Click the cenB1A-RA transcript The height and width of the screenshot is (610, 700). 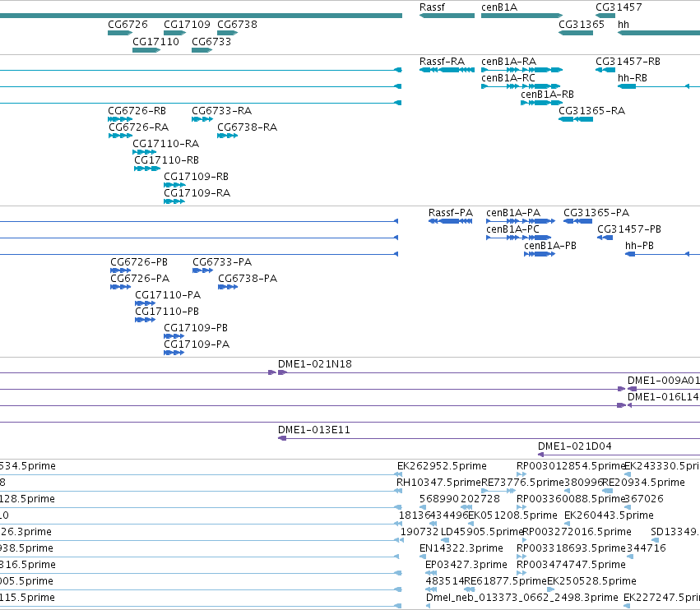(522, 70)
